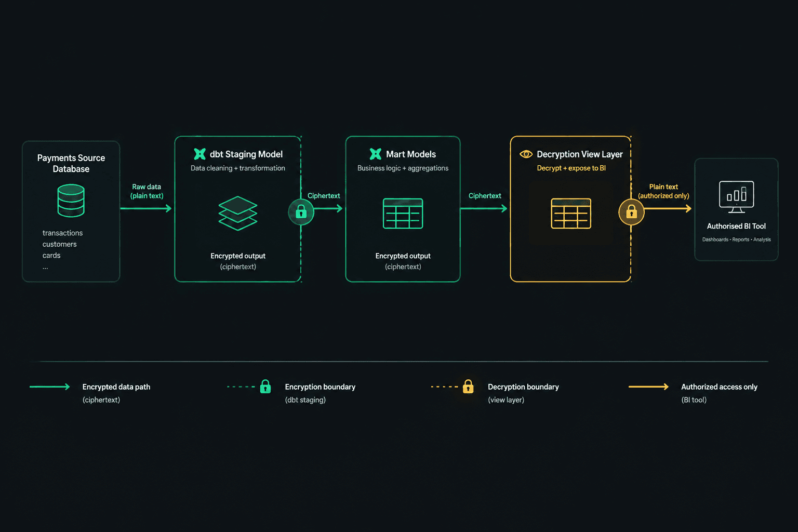Click "Business logic + aggregations" subtitle
Image resolution: width=798 pixels, height=532 pixels.
(403, 168)
